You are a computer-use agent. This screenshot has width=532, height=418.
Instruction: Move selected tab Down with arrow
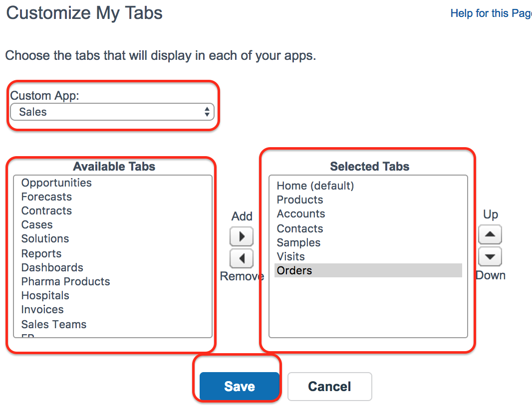tap(490, 256)
